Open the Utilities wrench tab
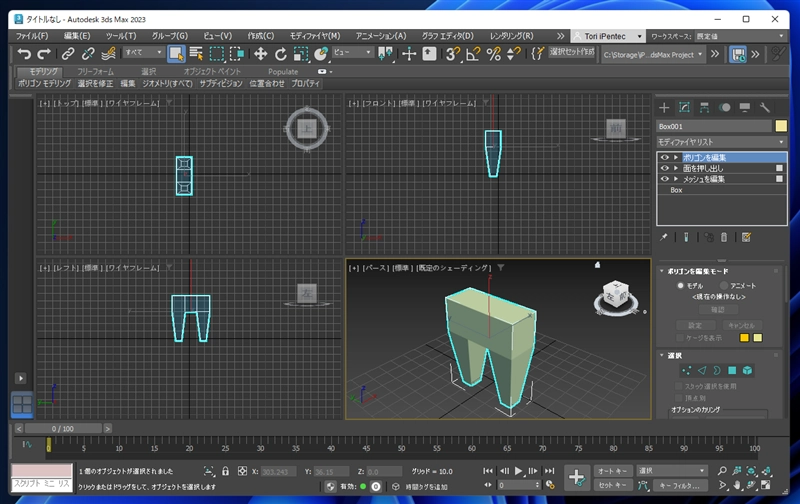The image size is (800, 504). point(764,107)
